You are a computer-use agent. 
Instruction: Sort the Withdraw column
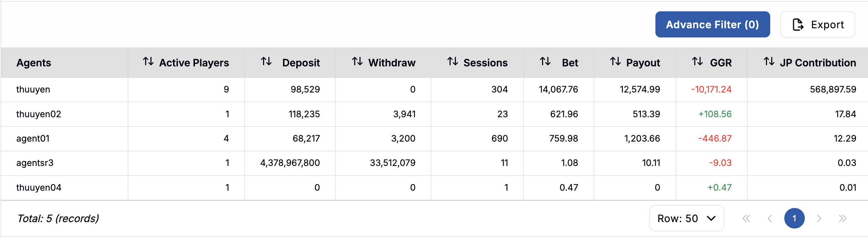pyautogui.click(x=356, y=63)
